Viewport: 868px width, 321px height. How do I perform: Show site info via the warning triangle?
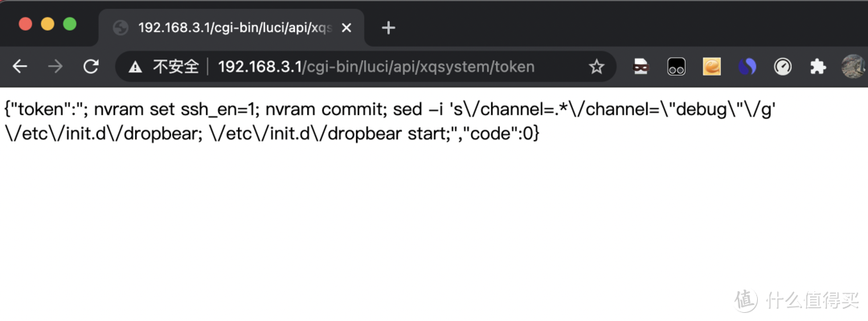pos(135,67)
